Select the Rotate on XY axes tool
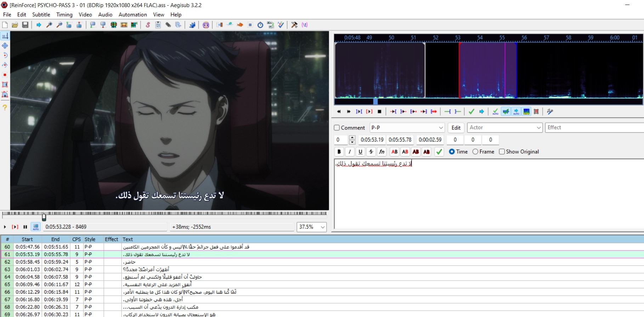 point(5,65)
